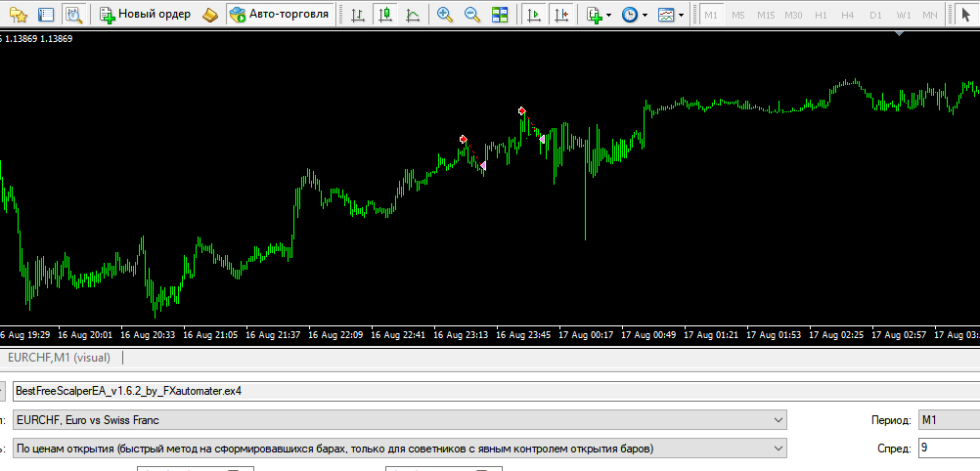Click the 17 Aug 02:25 time label
Screen dimensions: 980x471
[836, 335]
